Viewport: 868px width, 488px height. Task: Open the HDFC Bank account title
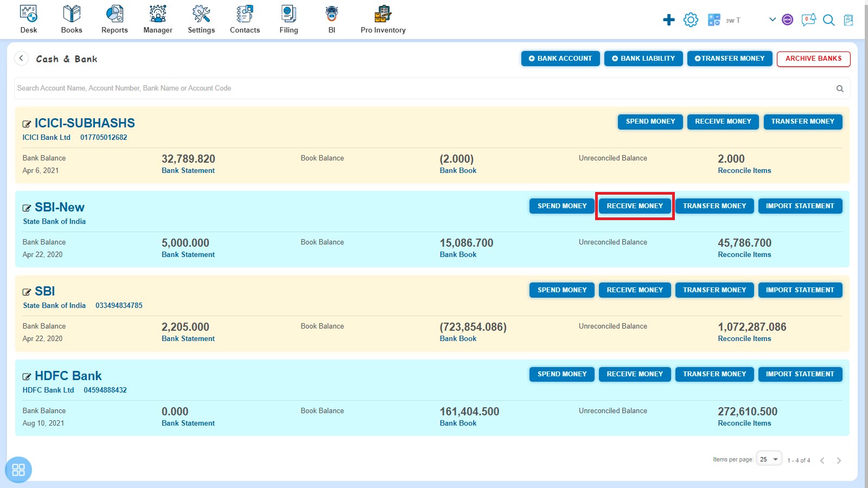[x=68, y=376]
